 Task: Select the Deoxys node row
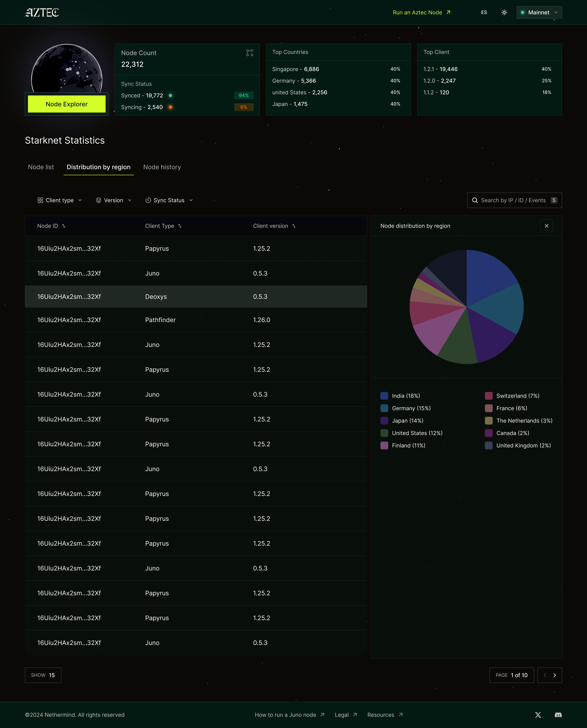[x=196, y=297]
